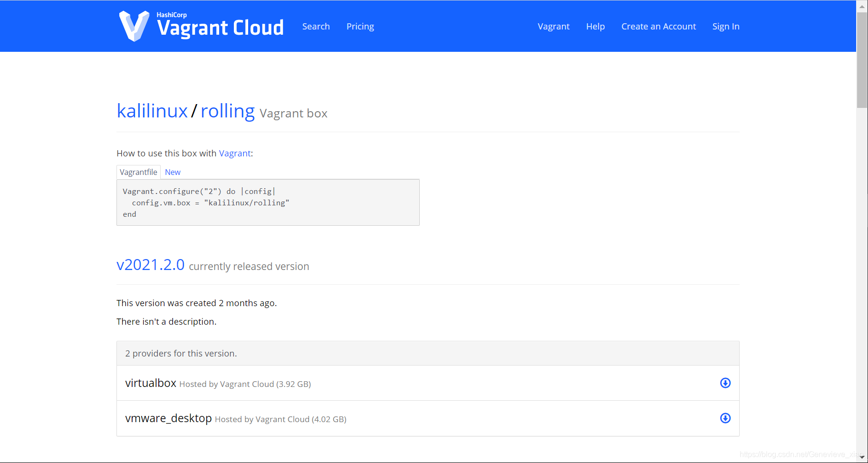The height and width of the screenshot is (463, 868).
Task: Click the Vagrant Cloud V logo icon
Action: pos(134,26)
